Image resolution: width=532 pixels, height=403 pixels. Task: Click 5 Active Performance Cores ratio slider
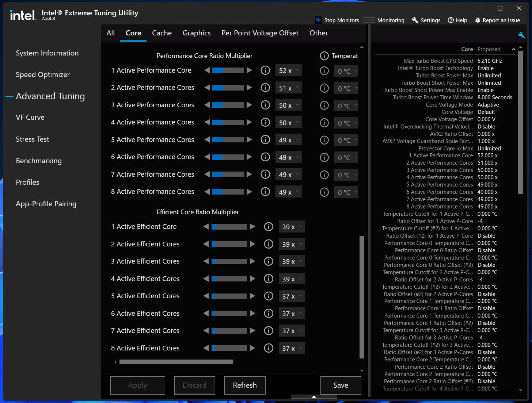coord(228,140)
